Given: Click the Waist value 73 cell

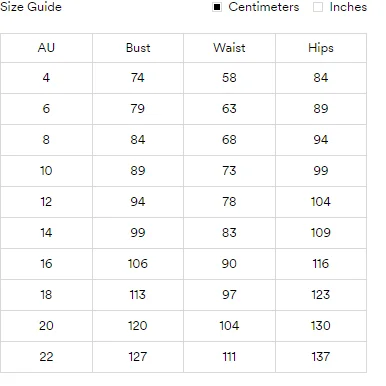Looking at the screenshot, I should point(229,171).
